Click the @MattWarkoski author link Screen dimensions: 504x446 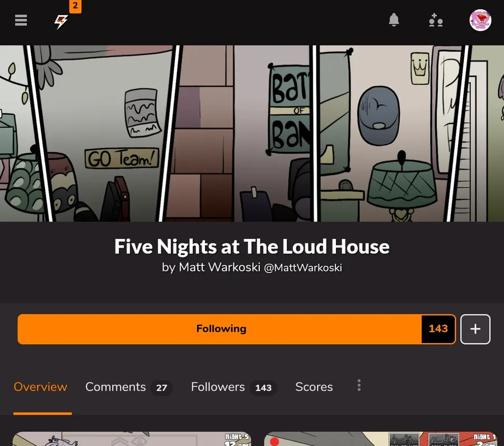pos(303,267)
